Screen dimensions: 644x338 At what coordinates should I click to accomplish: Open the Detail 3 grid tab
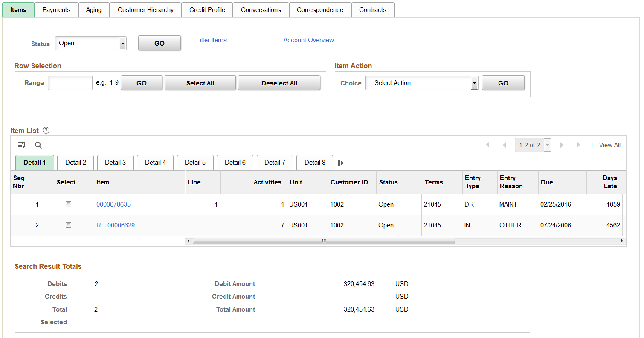pyautogui.click(x=115, y=163)
